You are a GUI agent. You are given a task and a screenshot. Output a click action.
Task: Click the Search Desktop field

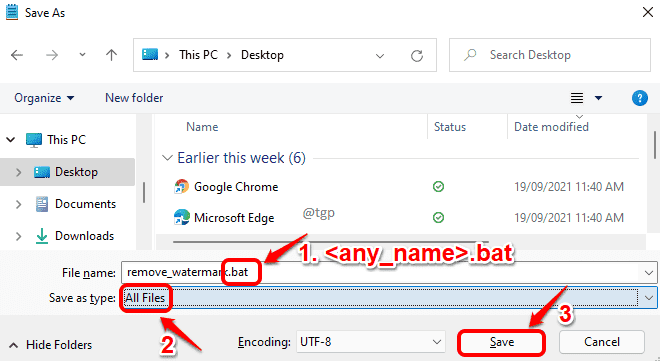550,55
